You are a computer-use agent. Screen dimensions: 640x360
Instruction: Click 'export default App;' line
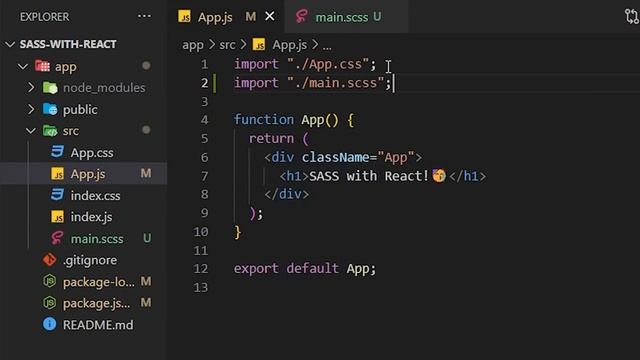coord(305,269)
